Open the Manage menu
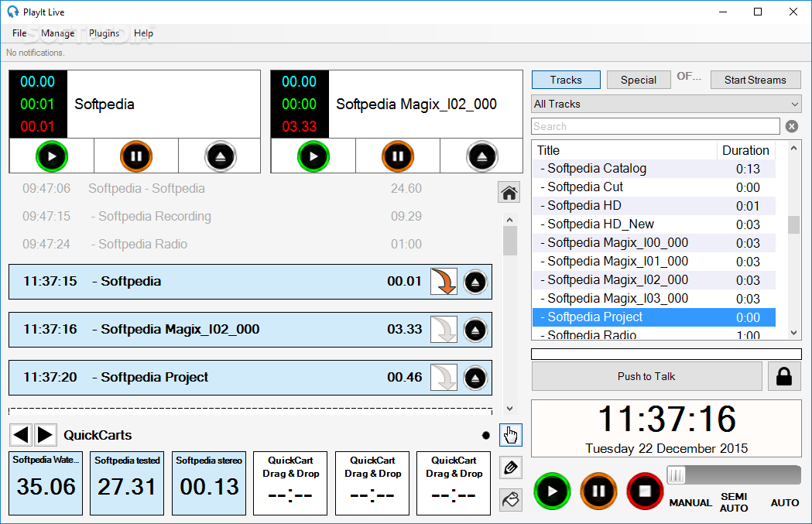Screen dimensions: 812x524 pos(57,33)
